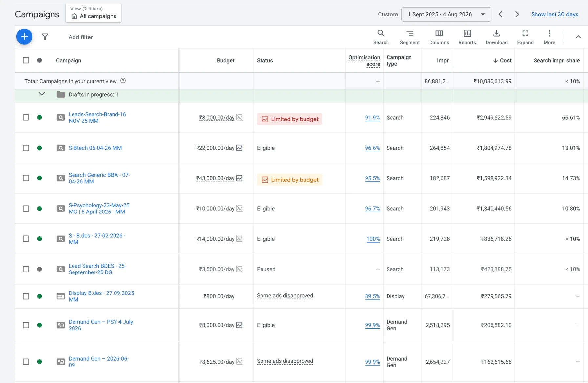588x383 pixels.
Task: Check the S-Psychology-23-May-25 campaign box
Action: tap(26, 209)
